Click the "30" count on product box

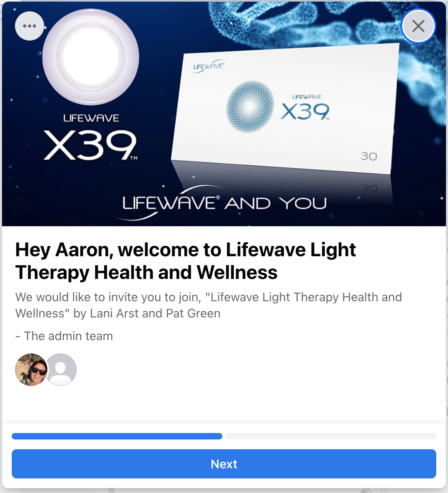tap(369, 156)
